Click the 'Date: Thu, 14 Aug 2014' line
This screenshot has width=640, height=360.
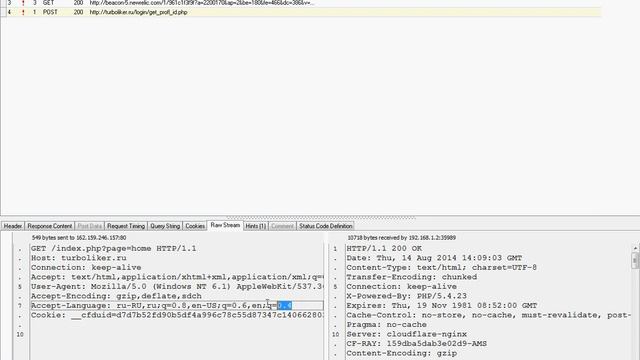(434, 258)
